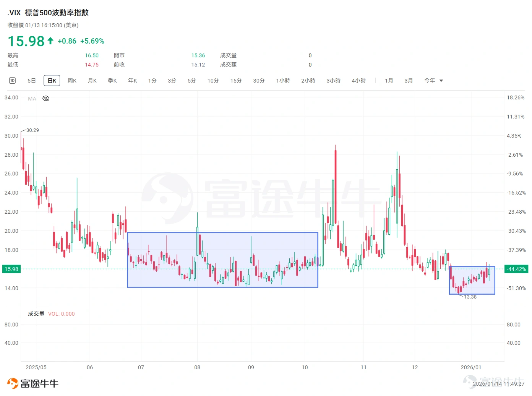
Task: Click the 成交量 volume panel title
Action: pos(36,314)
